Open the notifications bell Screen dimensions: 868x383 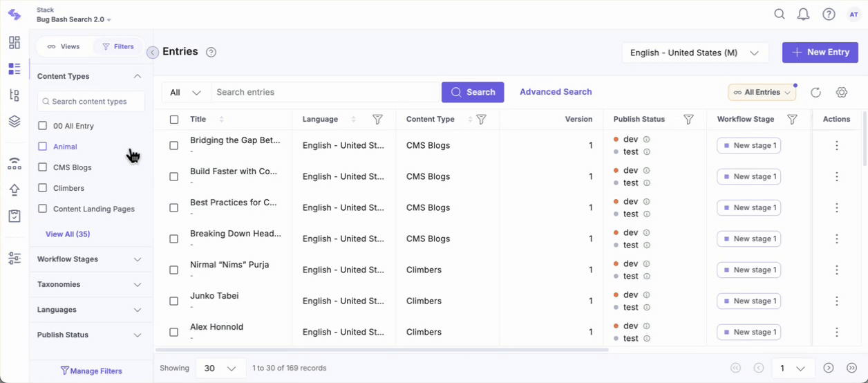coord(803,15)
